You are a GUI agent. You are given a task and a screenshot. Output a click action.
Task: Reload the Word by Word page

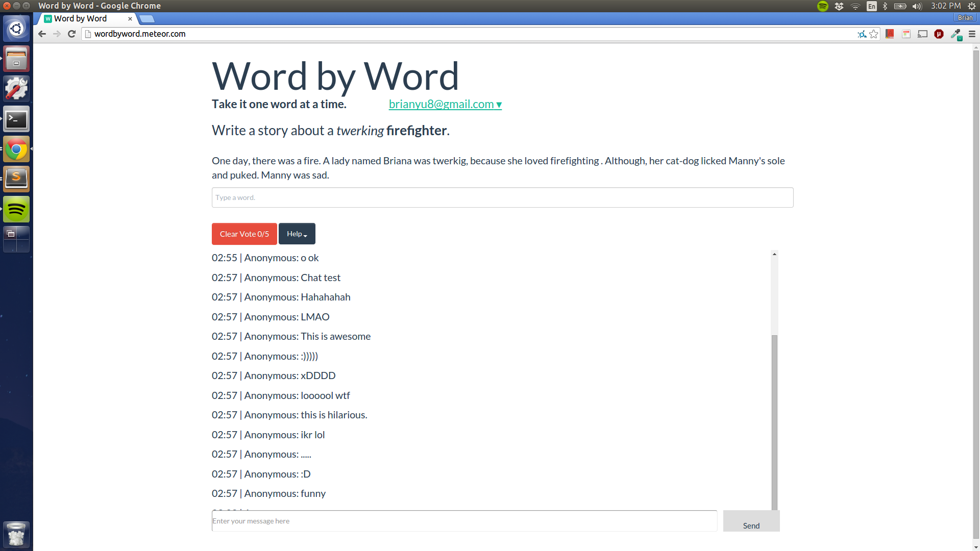coord(72,34)
